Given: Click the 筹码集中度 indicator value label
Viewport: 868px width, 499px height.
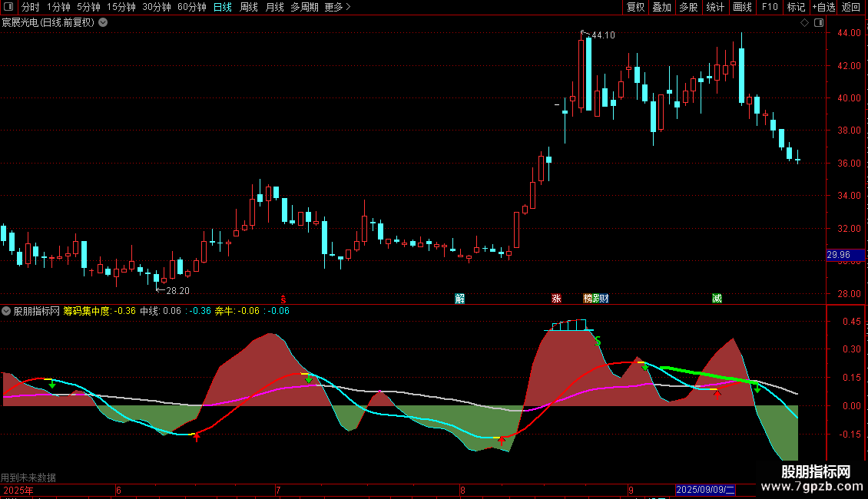Looking at the screenshot, I should click(100, 311).
